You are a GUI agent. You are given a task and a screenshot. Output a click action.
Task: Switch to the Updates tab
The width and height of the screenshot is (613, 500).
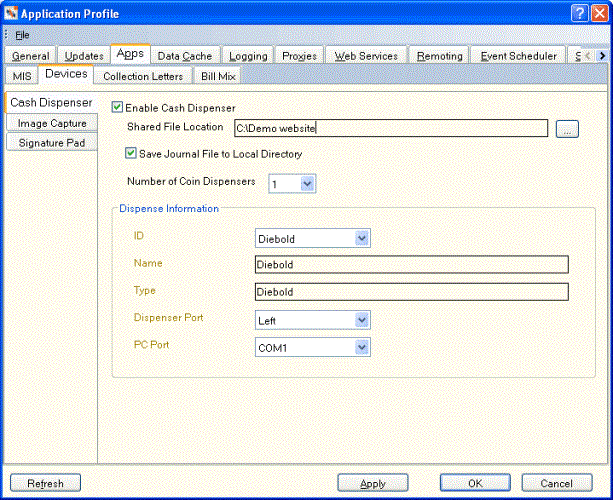tap(84, 56)
